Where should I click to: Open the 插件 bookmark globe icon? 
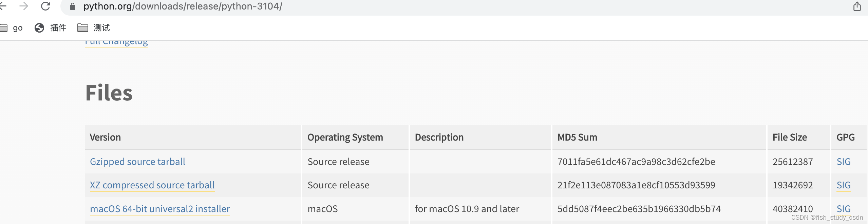[39, 28]
